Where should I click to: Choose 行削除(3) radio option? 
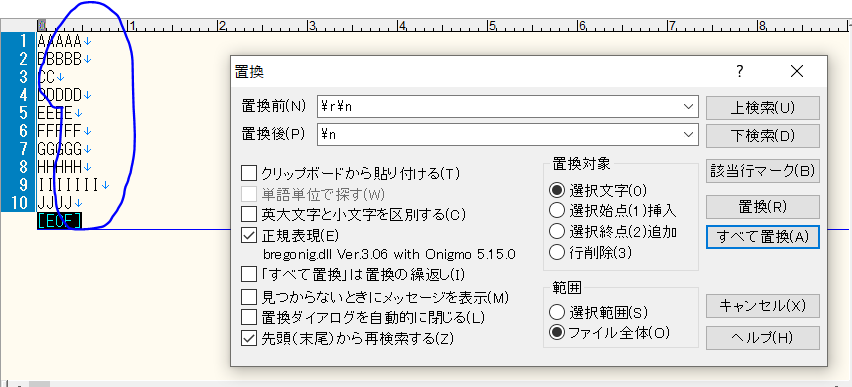pyautogui.click(x=557, y=252)
